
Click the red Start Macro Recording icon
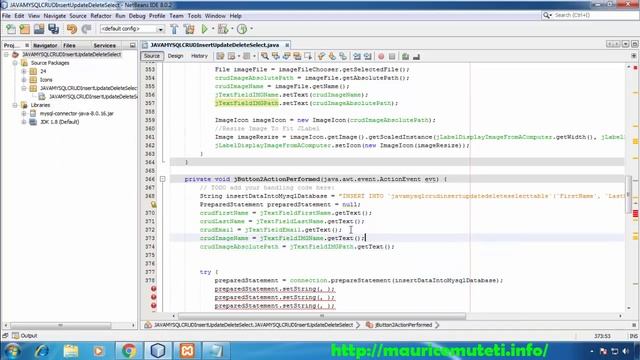coord(381,56)
